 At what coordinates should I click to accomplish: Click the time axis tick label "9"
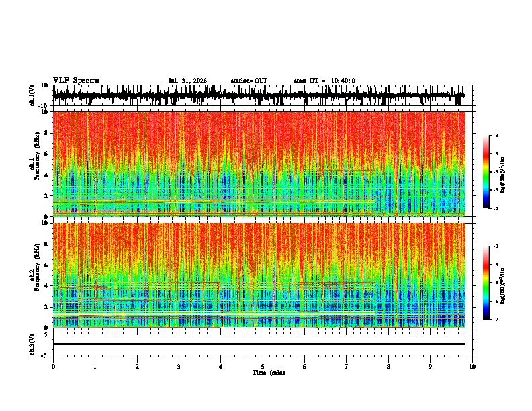(430, 367)
